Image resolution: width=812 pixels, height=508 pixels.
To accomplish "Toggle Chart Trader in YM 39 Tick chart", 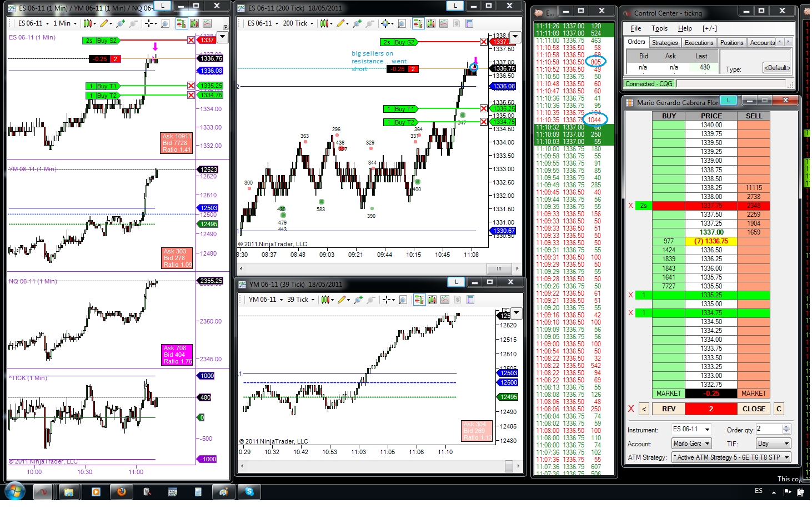I will (x=419, y=300).
